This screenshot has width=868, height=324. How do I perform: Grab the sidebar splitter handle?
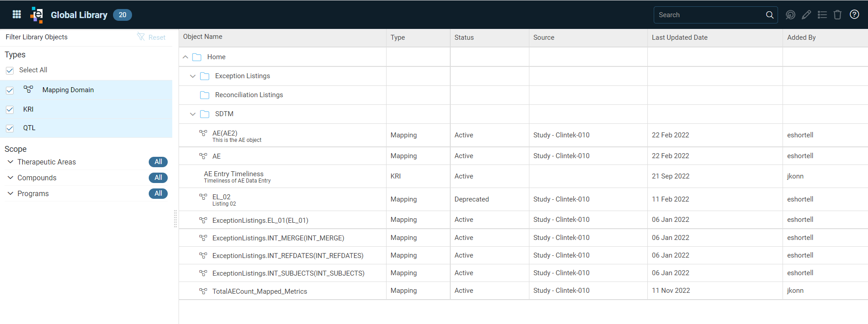[x=175, y=219]
